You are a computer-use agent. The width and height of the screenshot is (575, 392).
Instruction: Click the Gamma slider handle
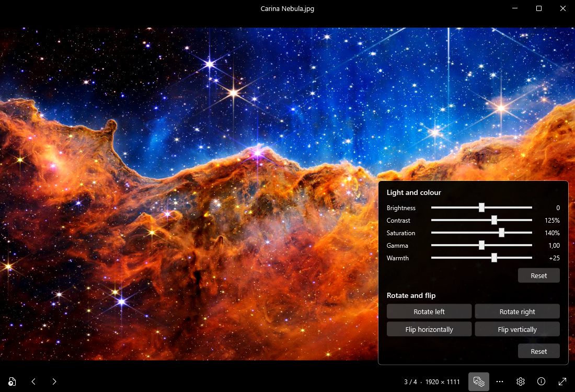[x=481, y=245]
